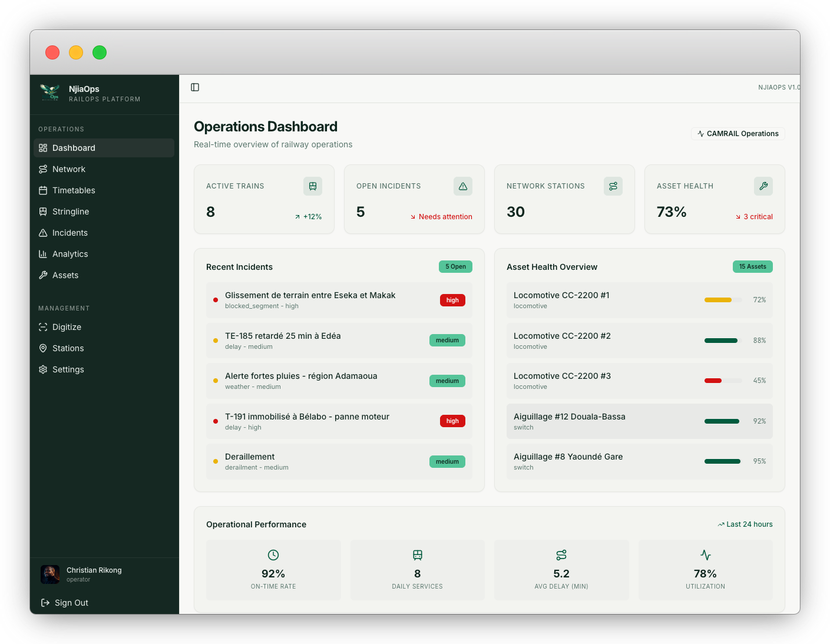This screenshot has width=830, height=644.
Task: Click the Asset Health wrench icon
Action: [763, 186]
